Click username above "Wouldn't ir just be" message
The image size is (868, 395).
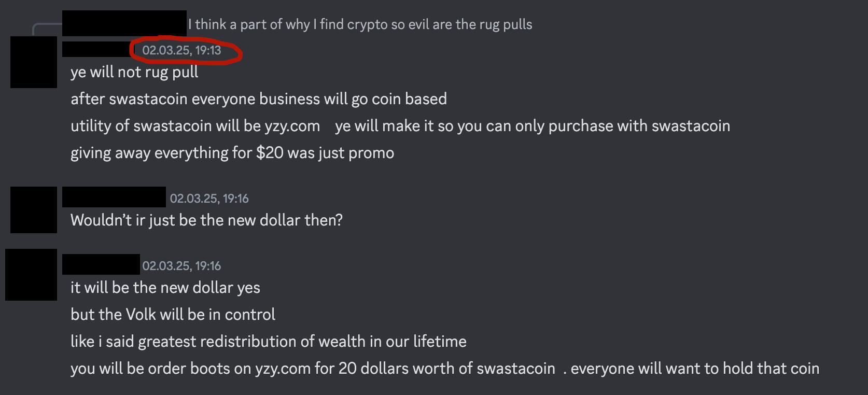tap(114, 198)
